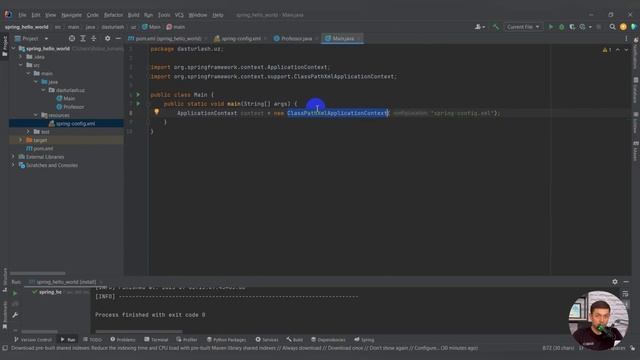Viewport: 640px width, 360px height.
Task: Open the VCS menu
Action: (x=179, y=15)
